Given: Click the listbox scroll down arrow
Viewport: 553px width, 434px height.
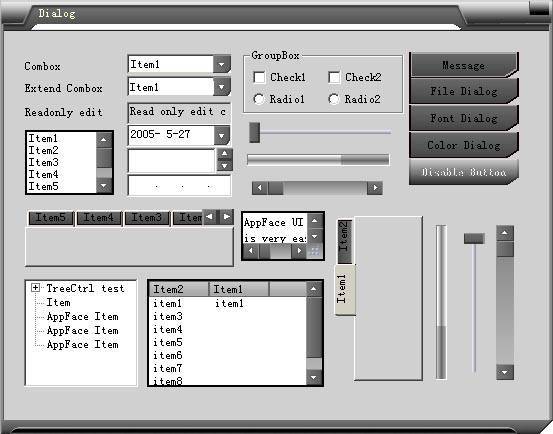Looking at the screenshot, I should click(x=104, y=185).
